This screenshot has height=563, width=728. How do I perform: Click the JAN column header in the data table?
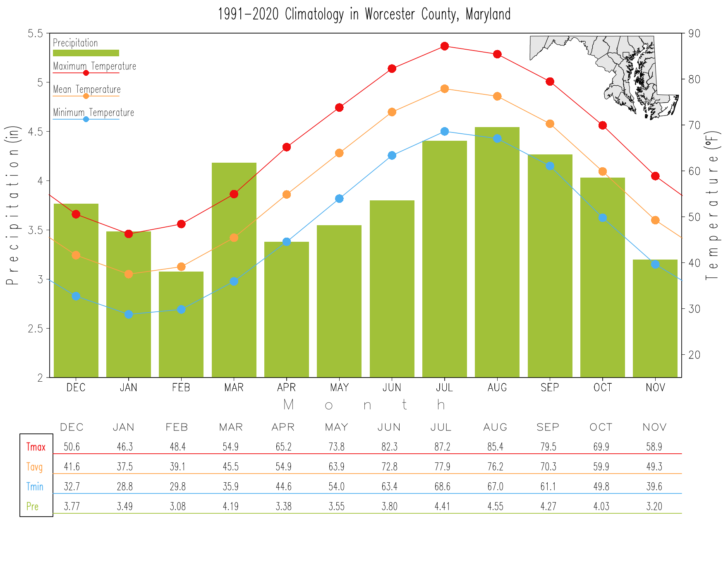[124, 427]
